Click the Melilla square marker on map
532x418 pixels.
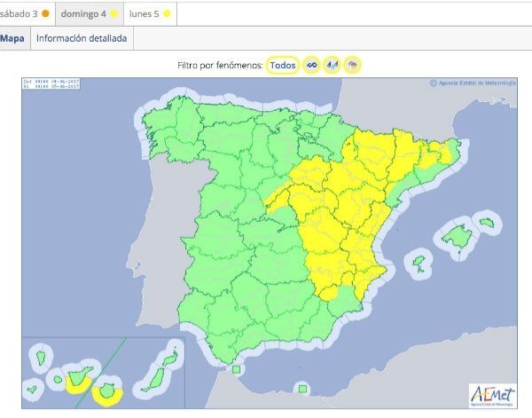302,388
